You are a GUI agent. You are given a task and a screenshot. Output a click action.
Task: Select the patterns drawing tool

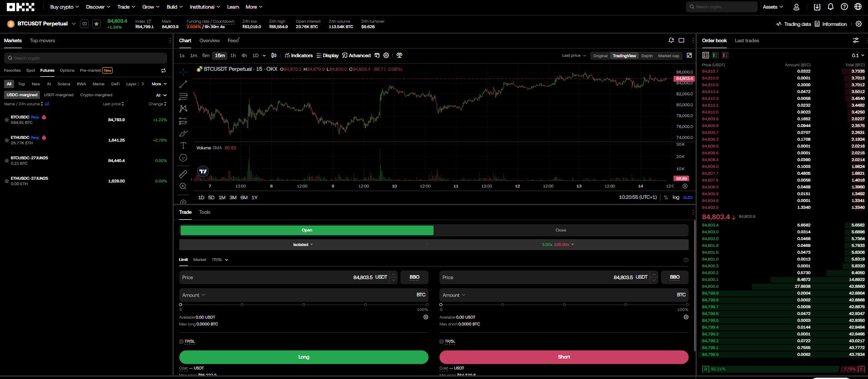tap(183, 108)
